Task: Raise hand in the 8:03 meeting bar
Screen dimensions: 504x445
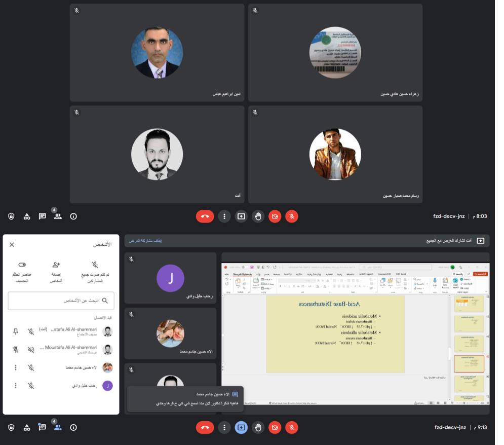Action: point(258,216)
